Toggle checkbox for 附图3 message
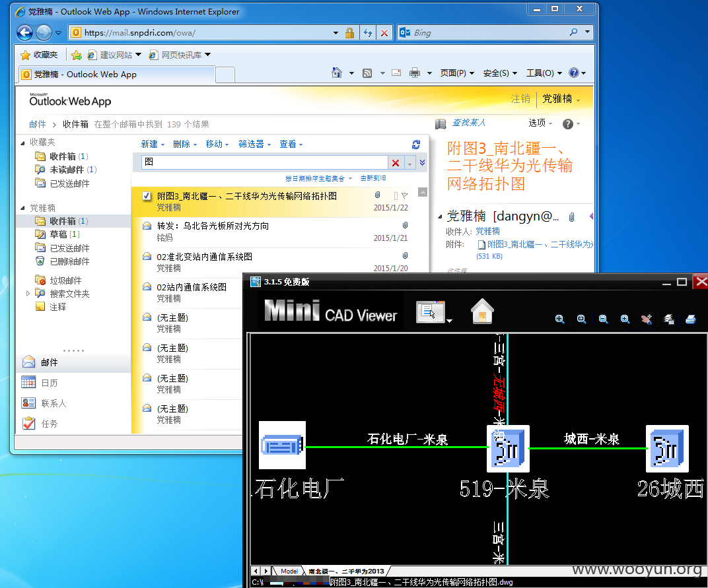The image size is (708, 588). click(x=147, y=196)
